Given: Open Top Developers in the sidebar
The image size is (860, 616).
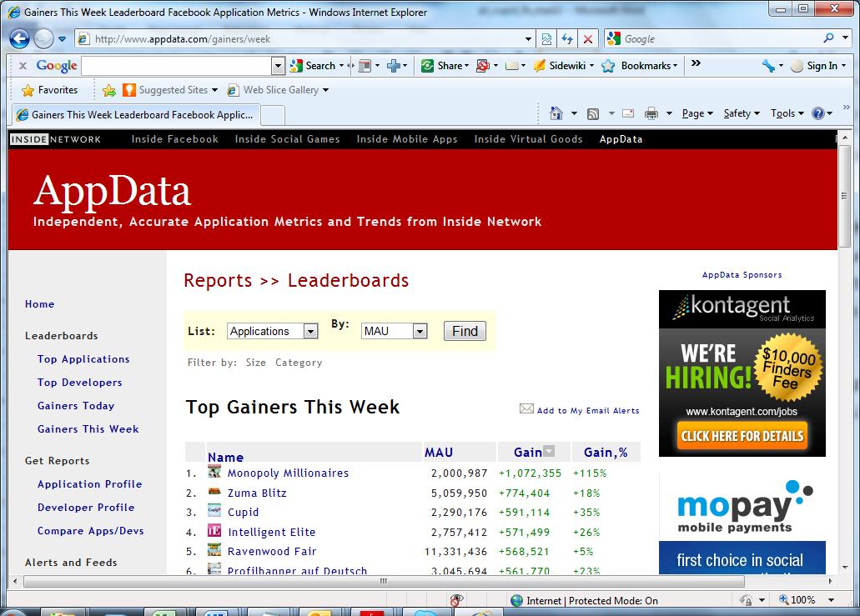Looking at the screenshot, I should (x=79, y=383).
